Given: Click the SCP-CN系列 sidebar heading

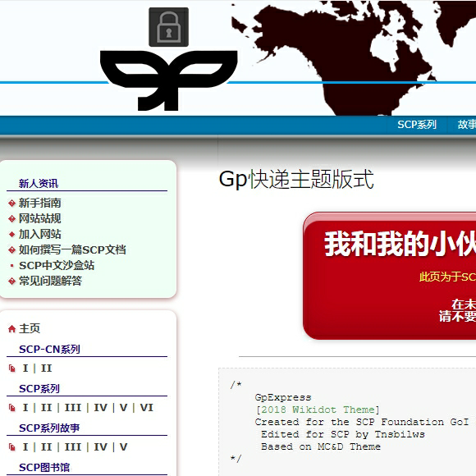Looking at the screenshot, I should pos(49,349).
